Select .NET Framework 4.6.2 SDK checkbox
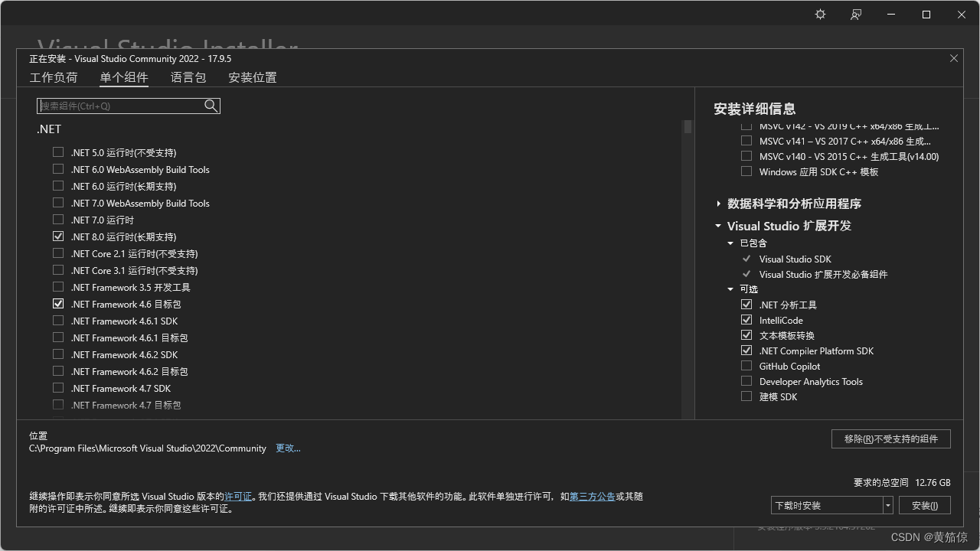This screenshot has height=551, width=980. click(x=58, y=354)
